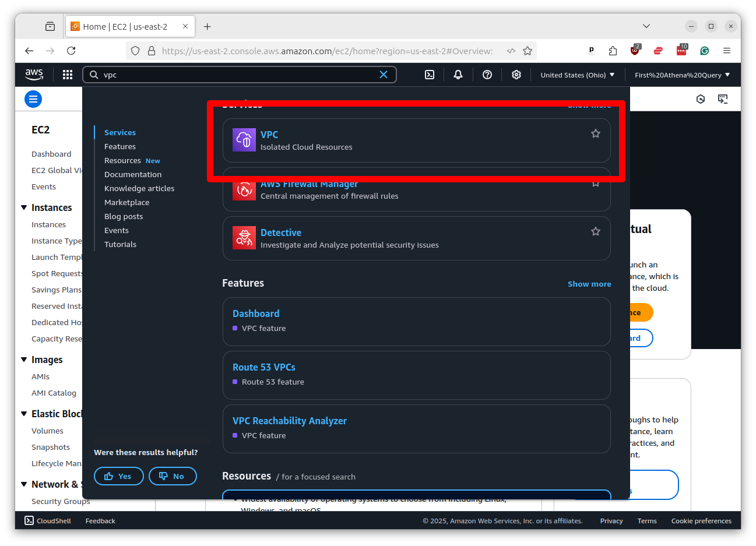
Task: Star VPC service as a favorite
Action: tap(595, 133)
